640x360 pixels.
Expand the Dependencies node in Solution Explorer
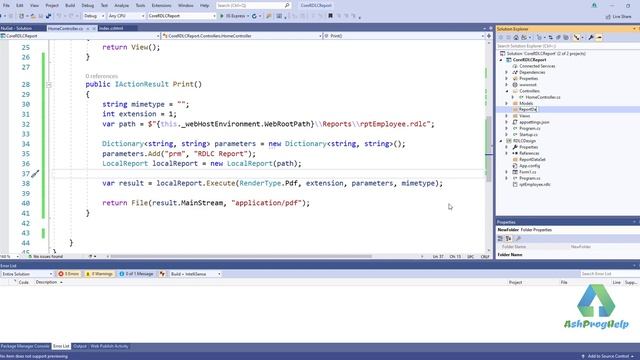(x=507, y=72)
